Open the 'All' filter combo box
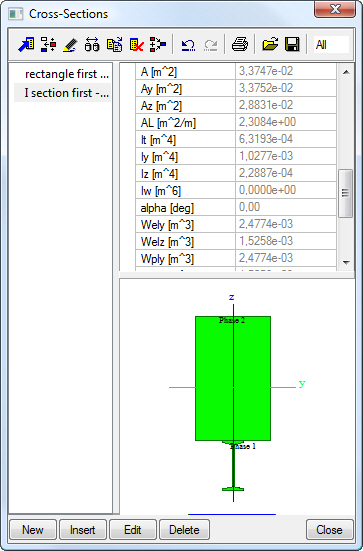The width and height of the screenshot is (363, 551). (x=331, y=45)
